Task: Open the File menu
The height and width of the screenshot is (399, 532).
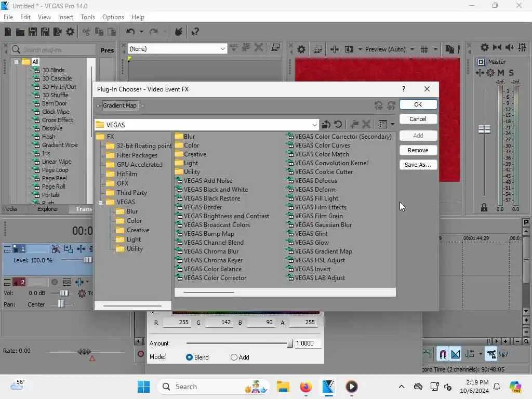Action: tap(8, 17)
